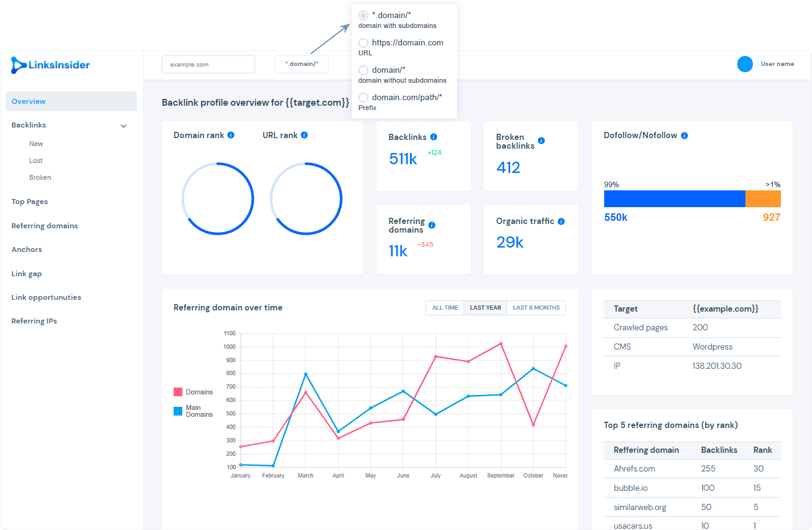812x530 pixels.
Task: Select the https://domain.com URL radio option
Action: coord(363,43)
